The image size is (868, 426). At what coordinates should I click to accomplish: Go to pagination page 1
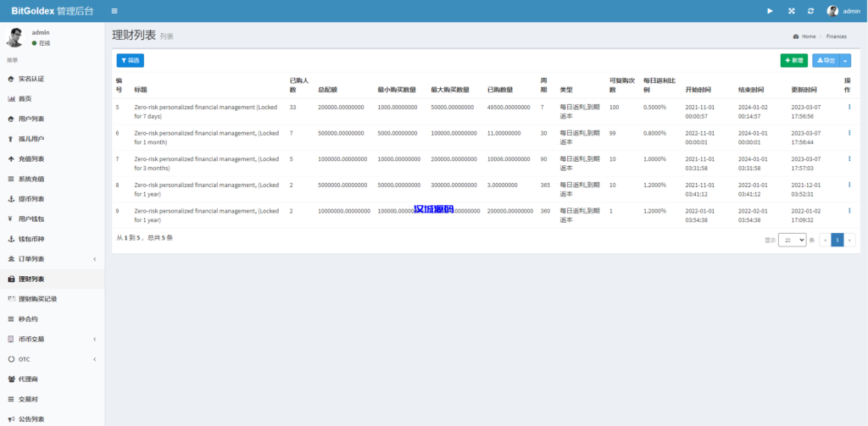pyautogui.click(x=837, y=241)
